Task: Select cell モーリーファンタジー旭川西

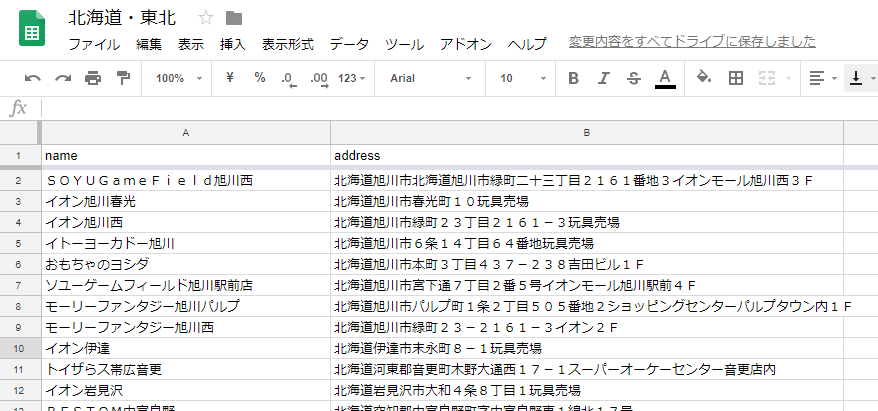Action: click(186, 328)
